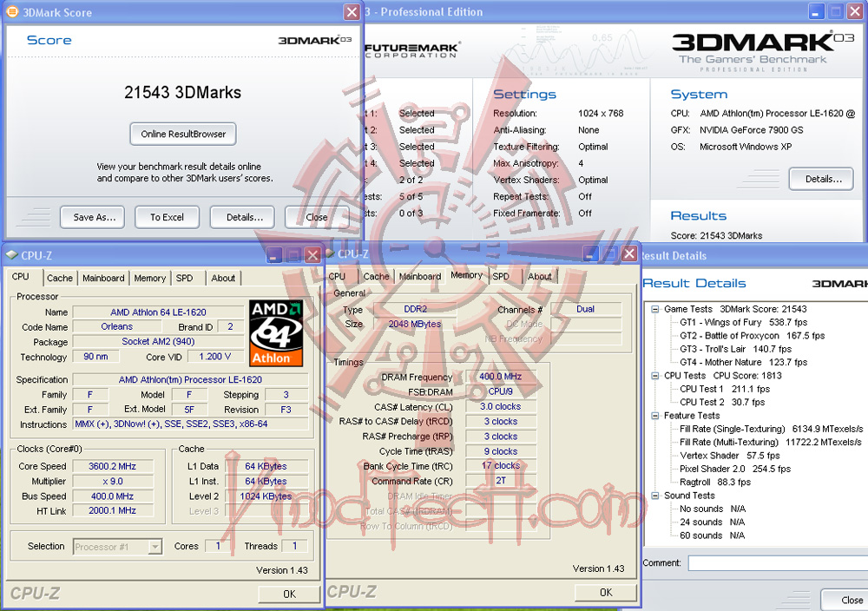This screenshot has height=611, width=868.
Task: Click OK in the right CPU-Z window
Action: (606, 592)
